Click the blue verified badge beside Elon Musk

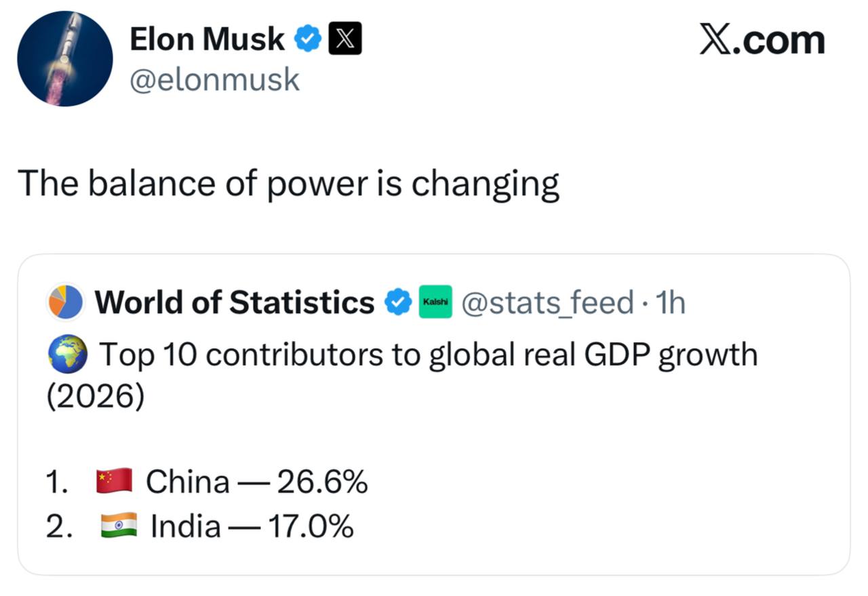point(308,40)
